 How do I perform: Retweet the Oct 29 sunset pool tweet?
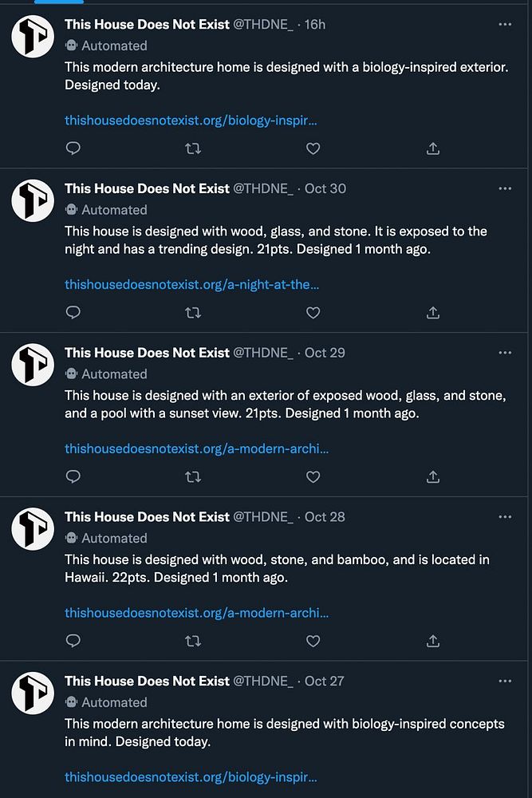[193, 476]
